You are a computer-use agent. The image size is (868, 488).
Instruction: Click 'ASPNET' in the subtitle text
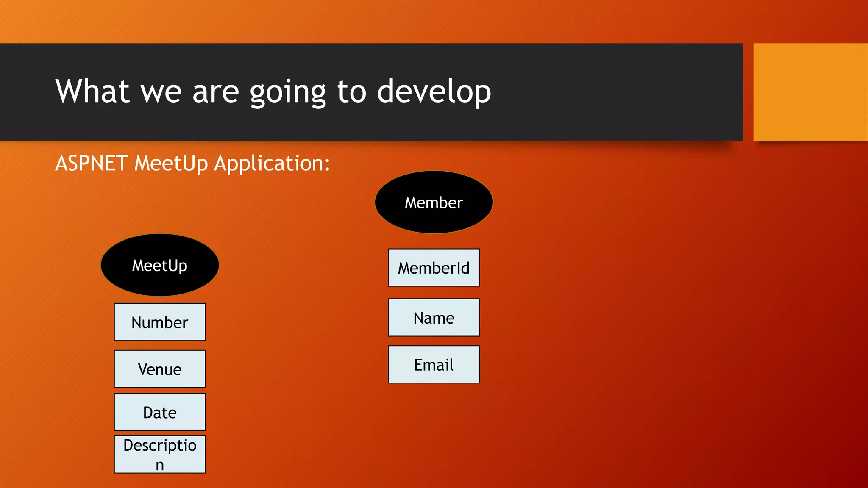[x=92, y=163]
